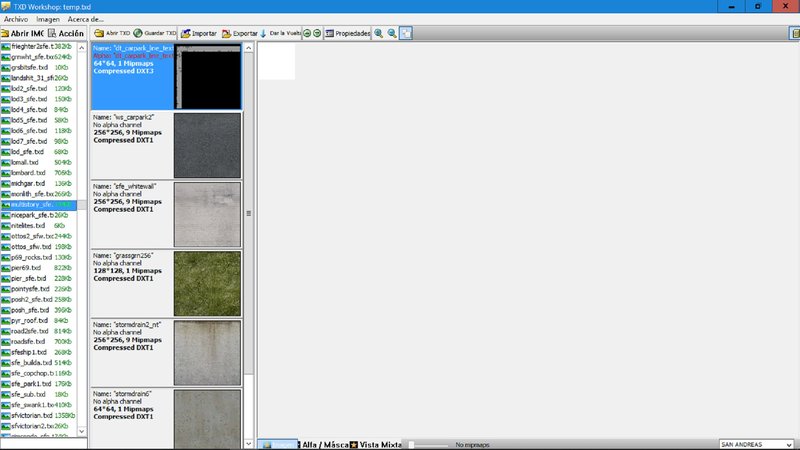Select the grassgrn256 texture entry

166,284
